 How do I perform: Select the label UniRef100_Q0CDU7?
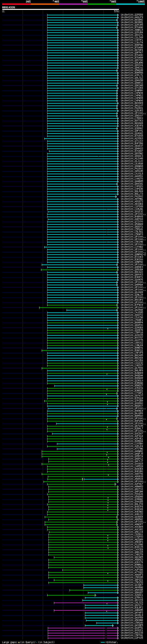click(x=132, y=434)
